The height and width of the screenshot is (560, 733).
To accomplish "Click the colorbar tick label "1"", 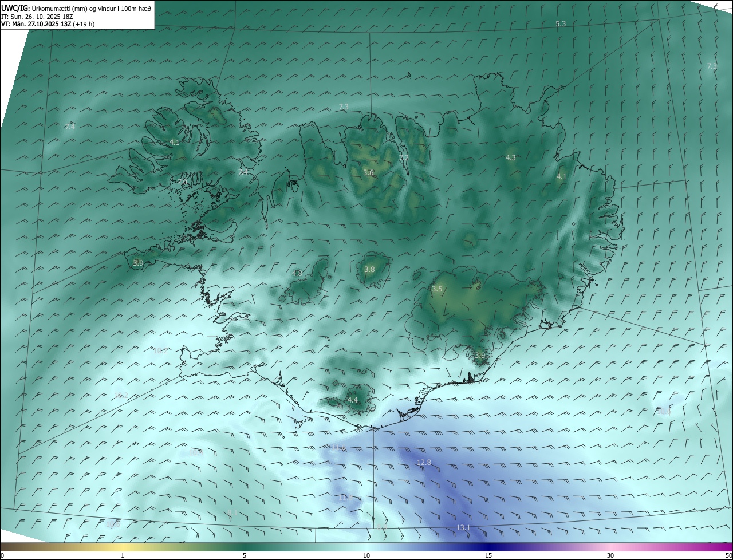I will [123, 555].
